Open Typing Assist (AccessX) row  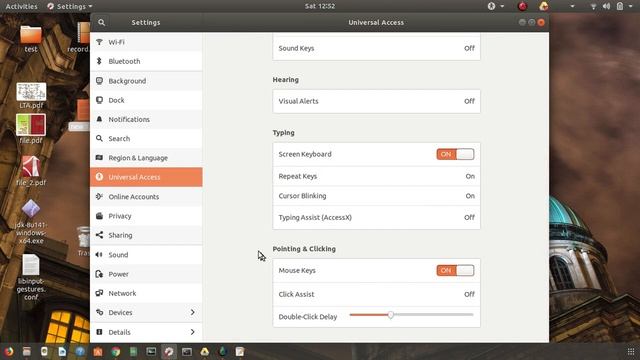[376, 218]
